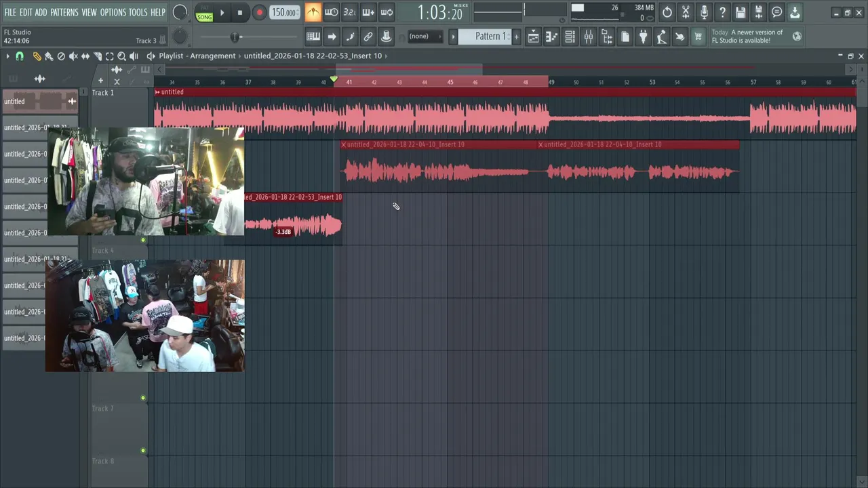
Task: Open the playlist options arrow menu
Action: click(x=7, y=56)
